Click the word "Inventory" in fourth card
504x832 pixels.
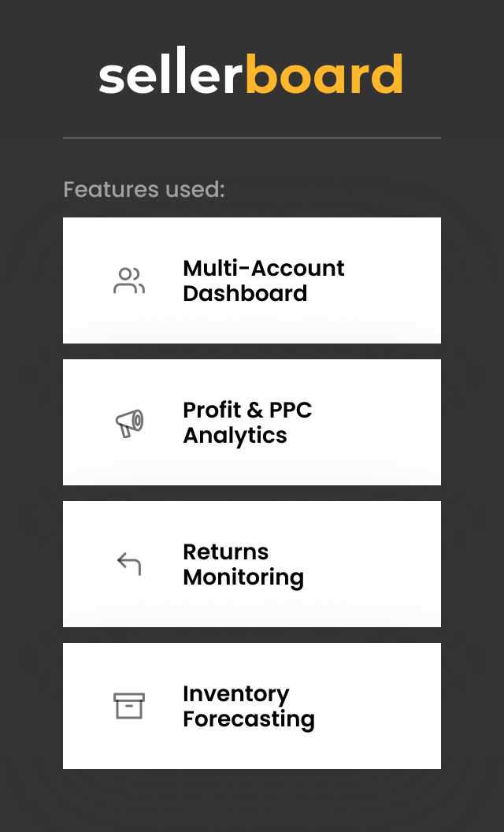tap(236, 693)
